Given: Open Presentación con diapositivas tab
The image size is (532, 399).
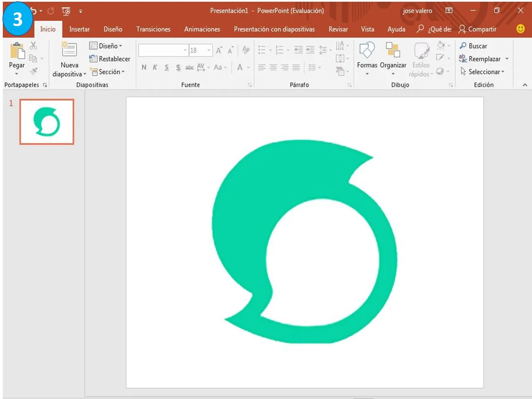Looking at the screenshot, I should [x=274, y=29].
